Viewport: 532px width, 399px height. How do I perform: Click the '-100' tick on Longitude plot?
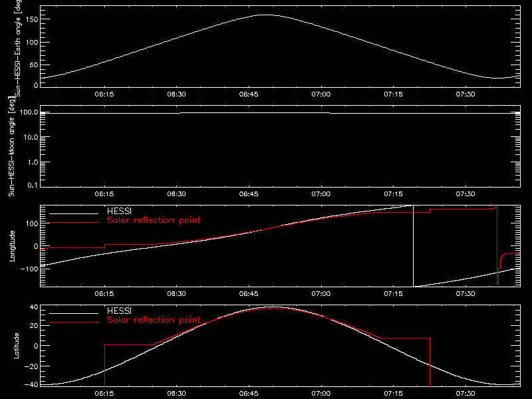pyautogui.click(x=29, y=269)
